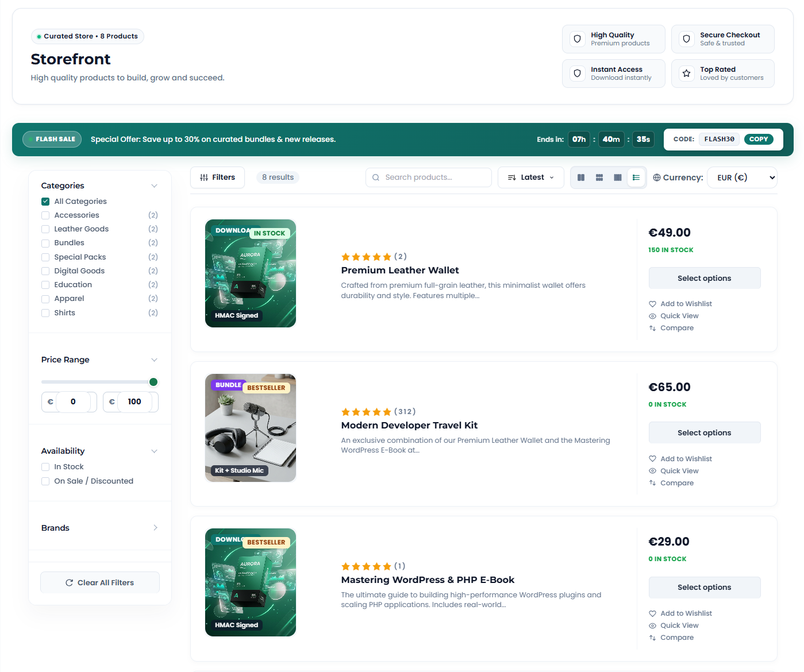Switch to two-column grid view

581,177
